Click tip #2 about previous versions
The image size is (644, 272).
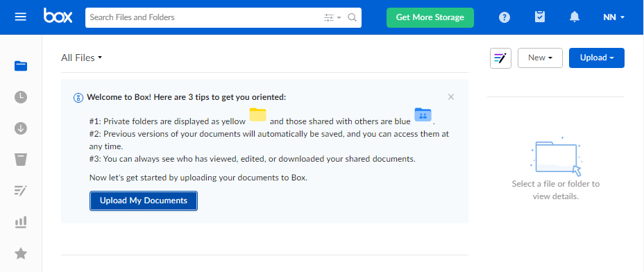269,140
